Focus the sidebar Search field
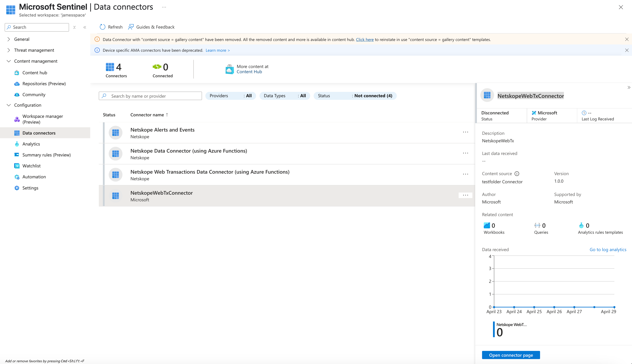This screenshot has width=632, height=364. pos(37,27)
